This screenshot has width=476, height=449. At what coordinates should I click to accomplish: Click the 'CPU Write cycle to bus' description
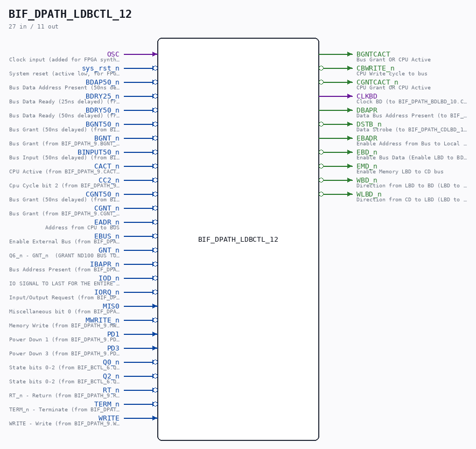(392, 73)
